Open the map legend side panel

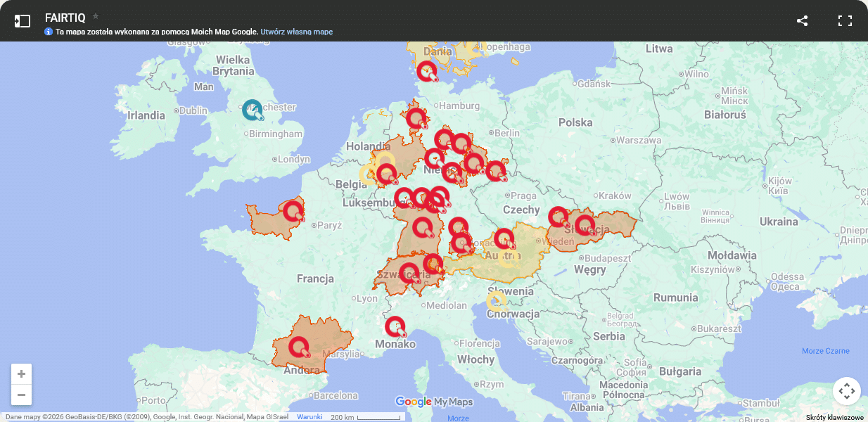tap(23, 21)
